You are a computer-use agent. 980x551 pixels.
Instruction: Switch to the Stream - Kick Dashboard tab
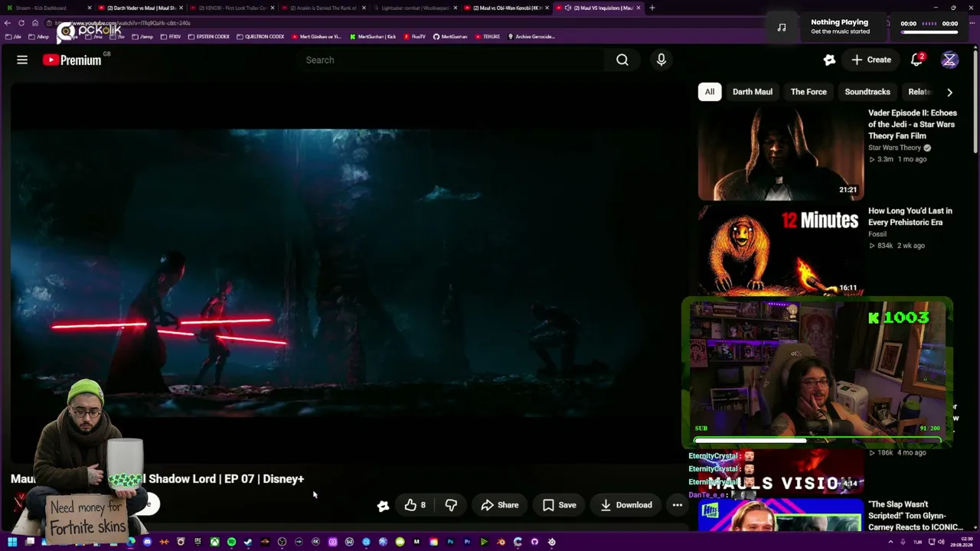coord(49,8)
